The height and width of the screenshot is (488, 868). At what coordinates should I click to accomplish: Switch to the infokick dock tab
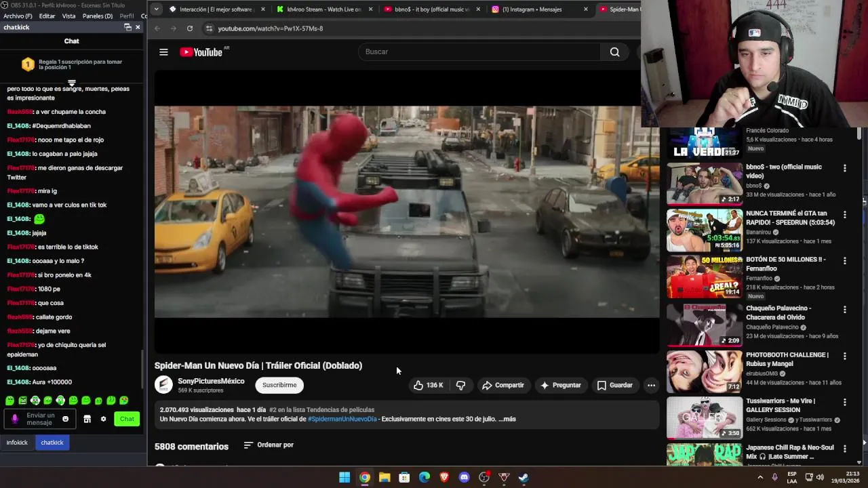tap(17, 443)
